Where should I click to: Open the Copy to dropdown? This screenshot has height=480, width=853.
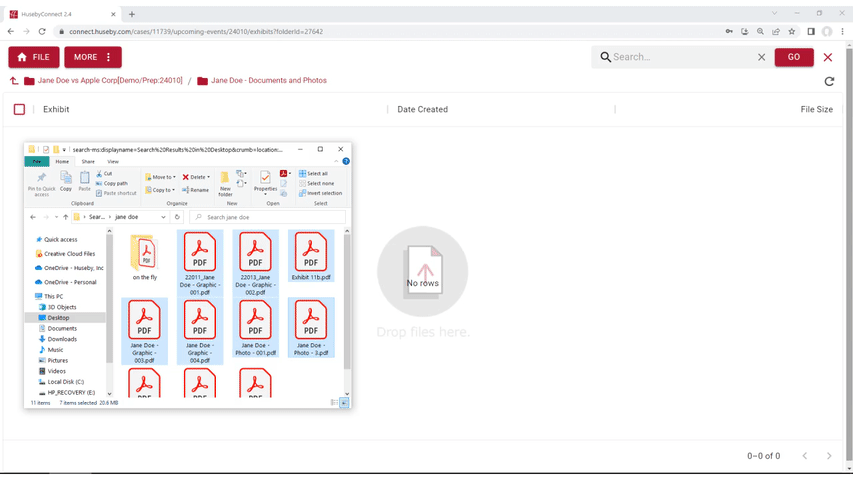click(160, 190)
